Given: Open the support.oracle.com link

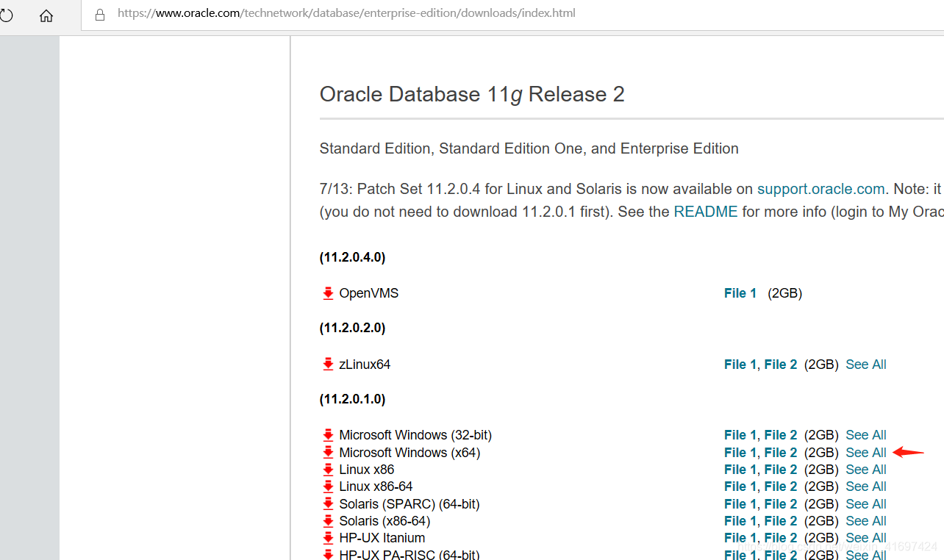Looking at the screenshot, I should (820, 189).
